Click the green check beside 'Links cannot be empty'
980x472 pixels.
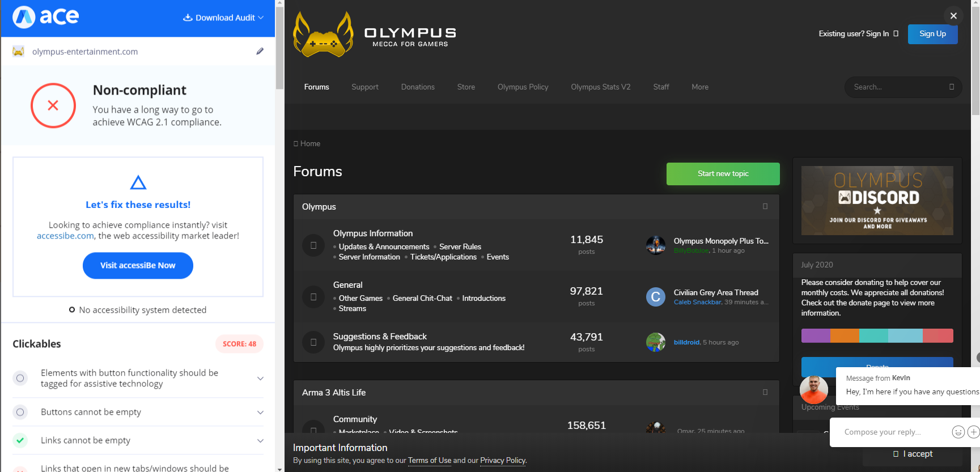[20, 440]
